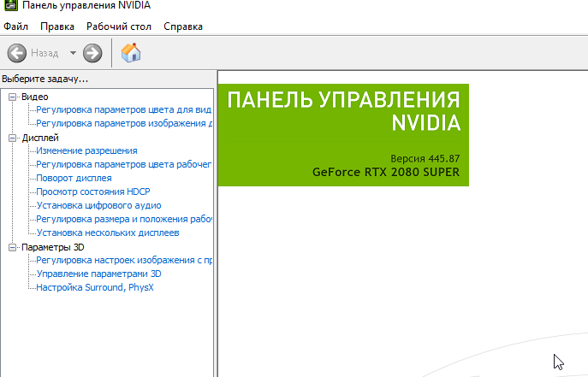Image resolution: width=588 pixels, height=377 pixels.
Task: Click the Видео category label
Action: tap(35, 97)
